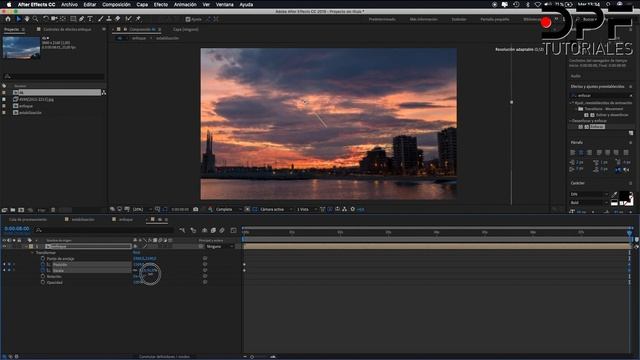
Task: Click the snapshot camera icon in viewer
Action: (196, 209)
